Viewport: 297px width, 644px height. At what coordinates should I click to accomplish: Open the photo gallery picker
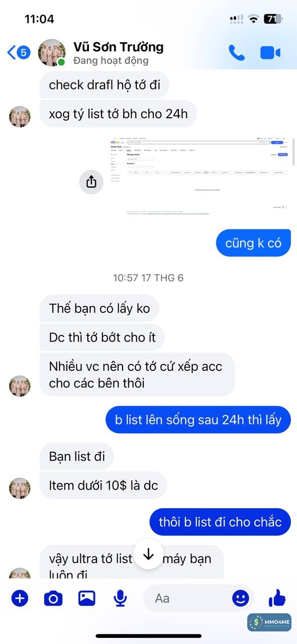[x=86, y=598]
